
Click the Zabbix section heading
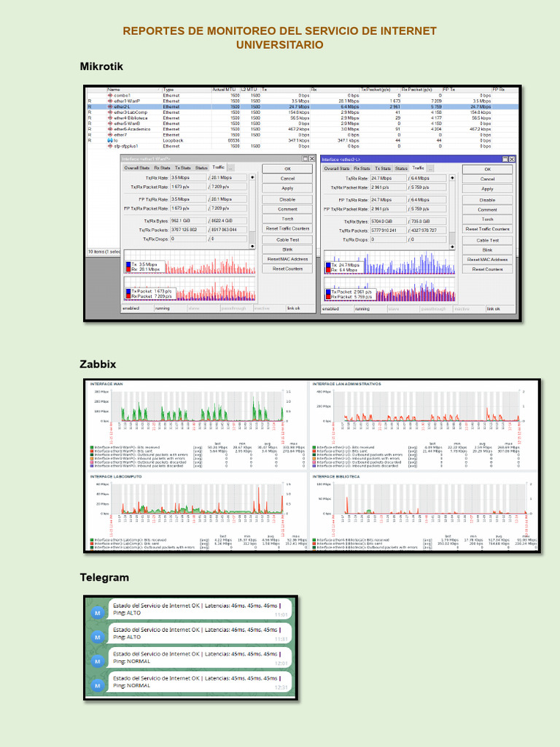[98, 365]
